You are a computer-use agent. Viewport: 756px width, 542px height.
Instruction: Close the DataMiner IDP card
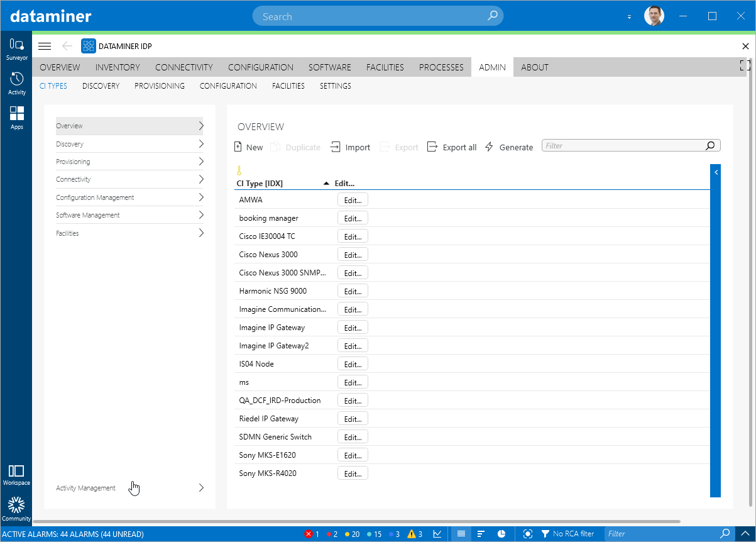(x=745, y=46)
